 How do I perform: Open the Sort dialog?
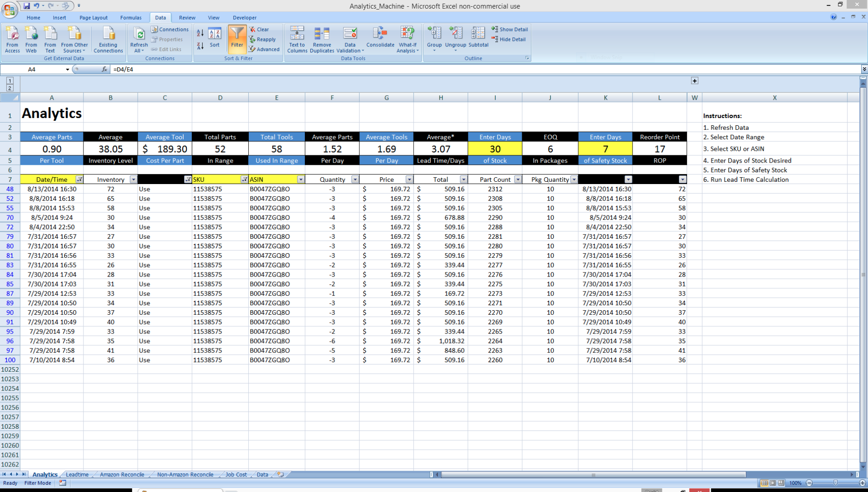[215, 37]
